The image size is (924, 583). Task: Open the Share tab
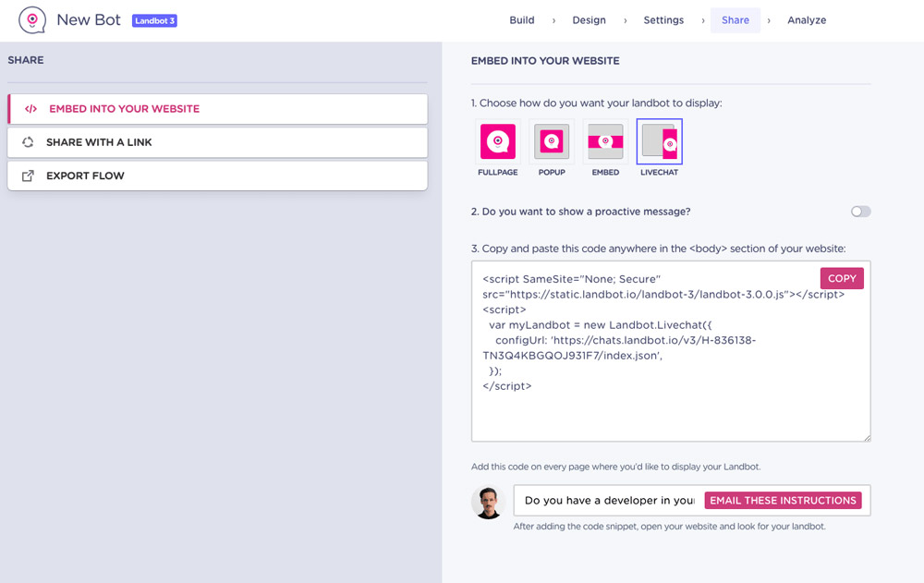pyautogui.click(x=736, y=20)
